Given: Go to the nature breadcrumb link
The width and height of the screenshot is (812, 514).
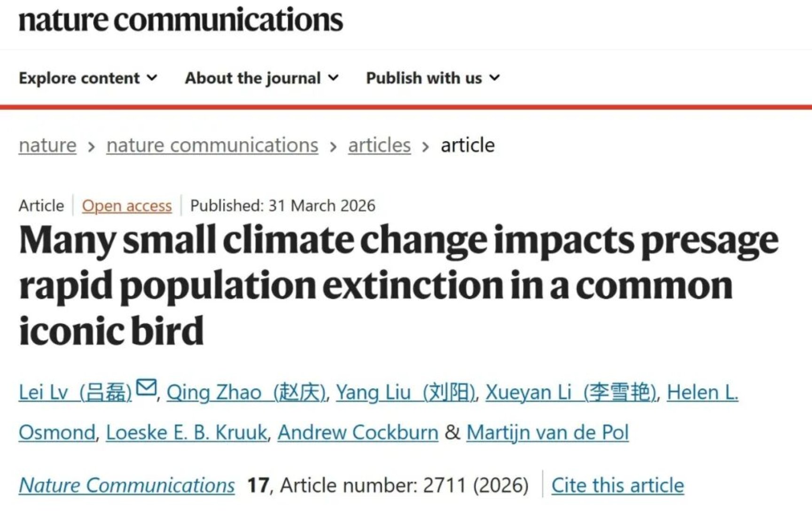Looking at the screenshot, I should pos(47,146).
